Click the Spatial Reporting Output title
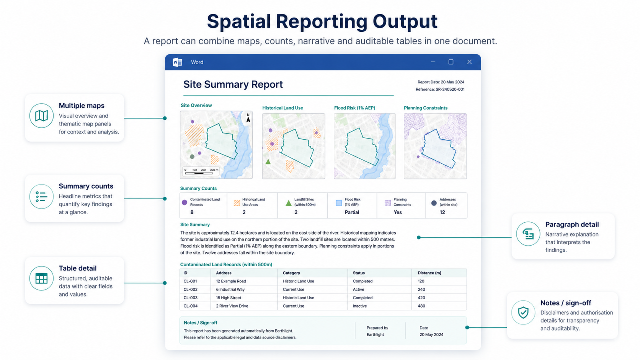 (322, 22)
